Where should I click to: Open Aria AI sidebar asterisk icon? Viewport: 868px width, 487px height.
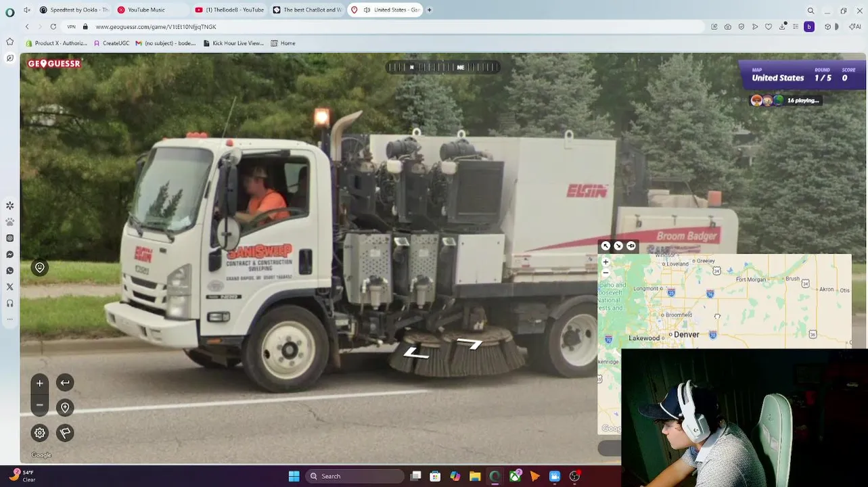click(9, 205)
